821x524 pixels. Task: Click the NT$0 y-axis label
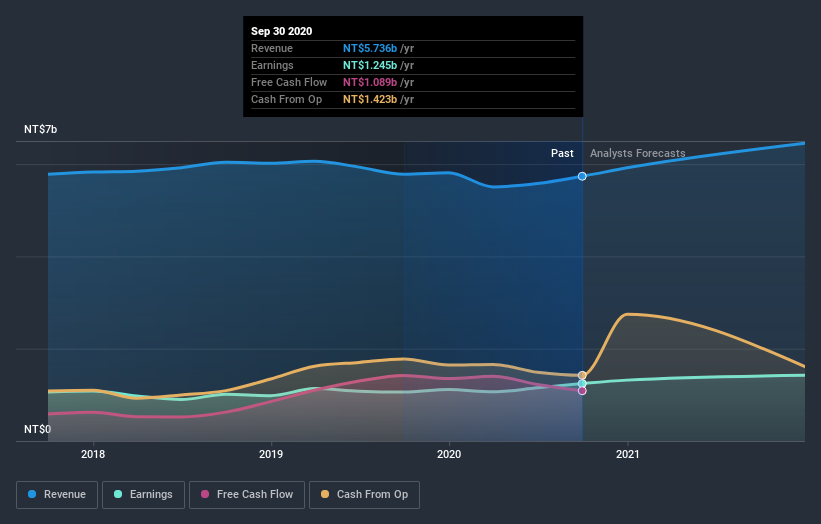[38, 429]
